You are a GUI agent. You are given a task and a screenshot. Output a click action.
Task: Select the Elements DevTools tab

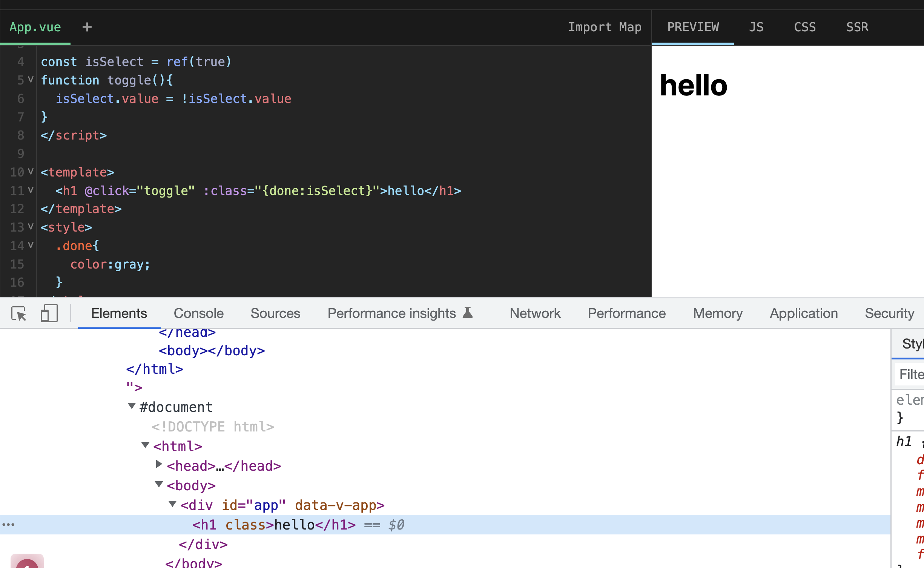[119, 313]
